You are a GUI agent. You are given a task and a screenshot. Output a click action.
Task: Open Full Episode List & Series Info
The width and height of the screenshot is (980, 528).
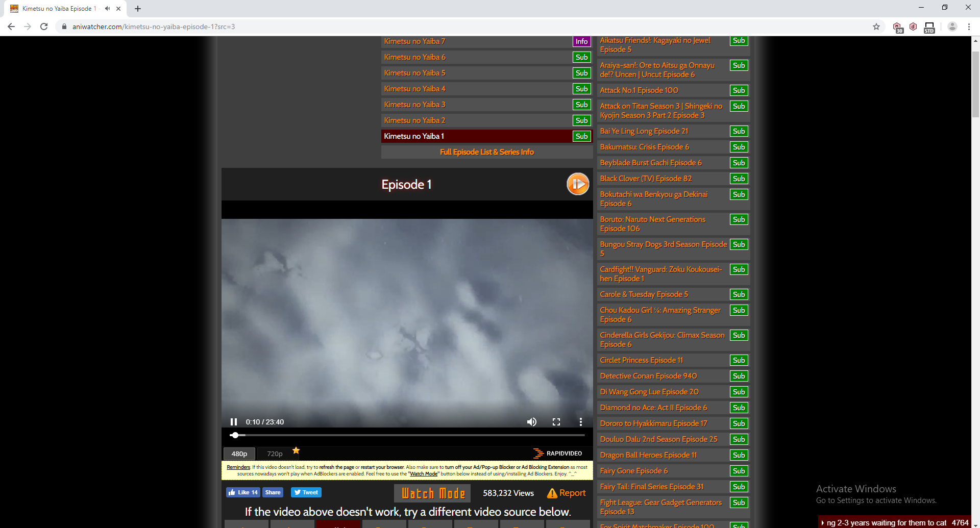487,152
